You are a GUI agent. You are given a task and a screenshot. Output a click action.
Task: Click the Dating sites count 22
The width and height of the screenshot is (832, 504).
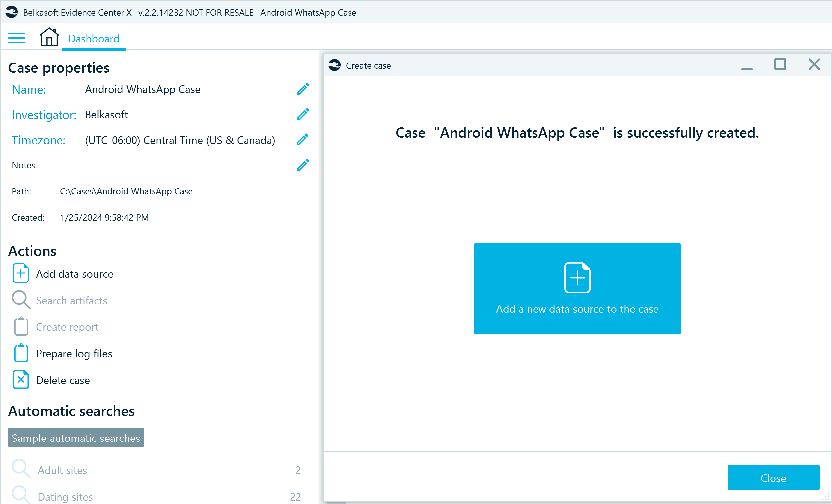[x=296, y=497]
